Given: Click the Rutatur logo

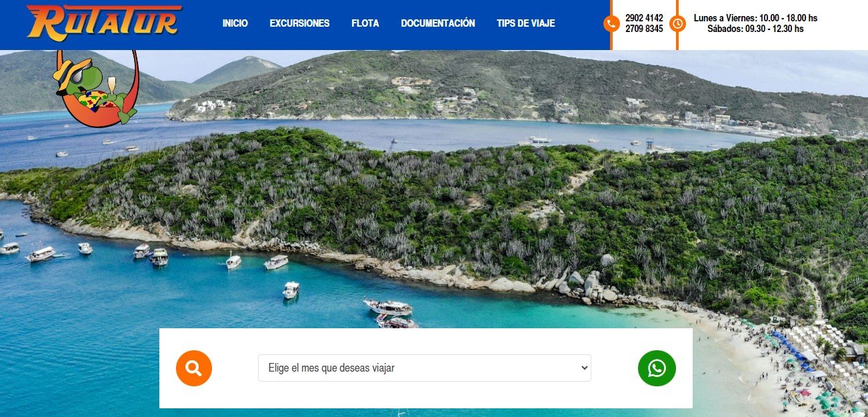Looking at the screenshot, I should [104, 22].
